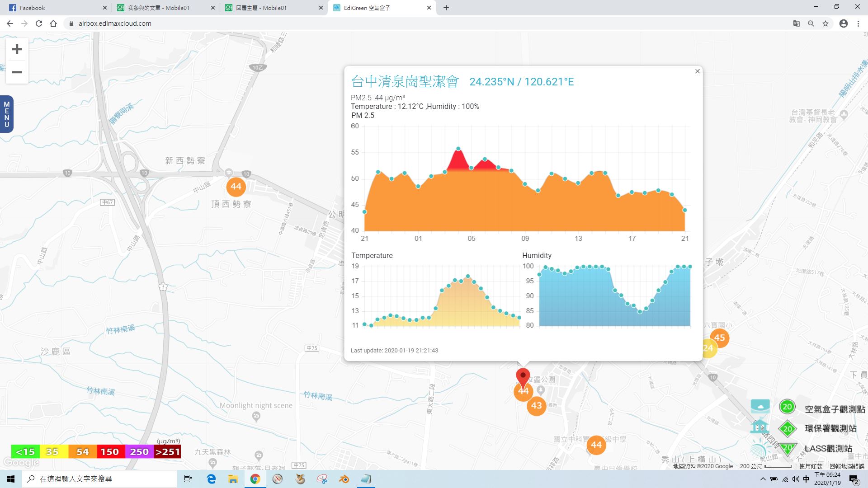Zoom out the map with minus button
Image resolution: width=868 pixels, height=488 pixels.
pyautogui.click(x=17, y=72)
